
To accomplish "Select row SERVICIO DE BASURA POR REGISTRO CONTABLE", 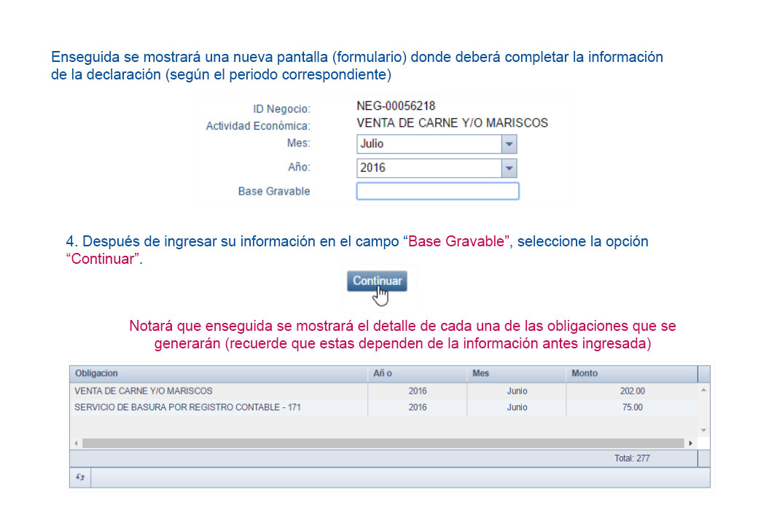I will tap(384, 407).
